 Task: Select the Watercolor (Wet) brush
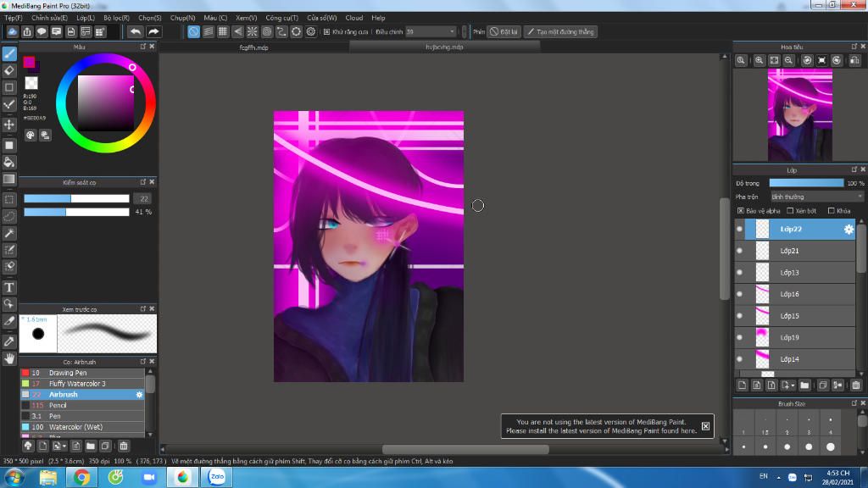pos(82,427)
